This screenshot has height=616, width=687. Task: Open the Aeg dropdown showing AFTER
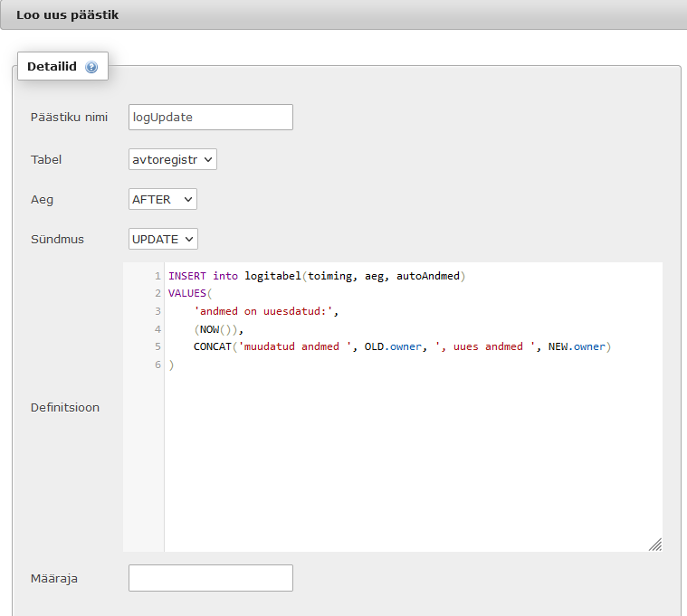click(163, 199)
